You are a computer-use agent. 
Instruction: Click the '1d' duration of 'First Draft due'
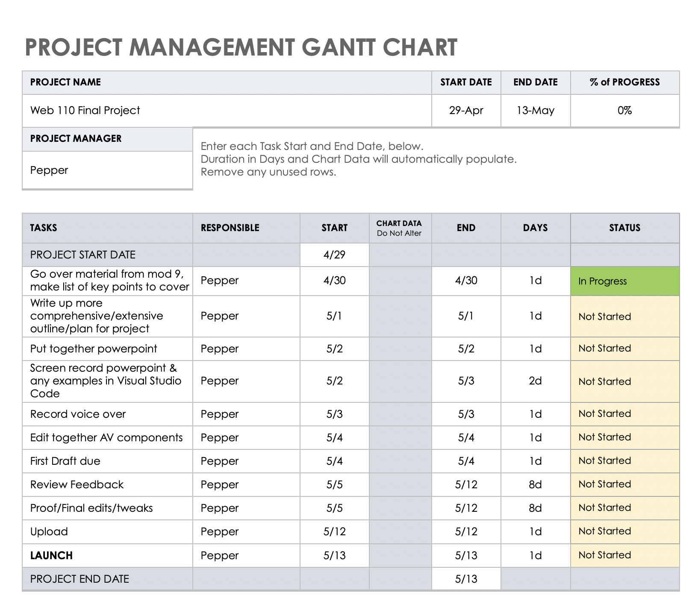point(536,461)
